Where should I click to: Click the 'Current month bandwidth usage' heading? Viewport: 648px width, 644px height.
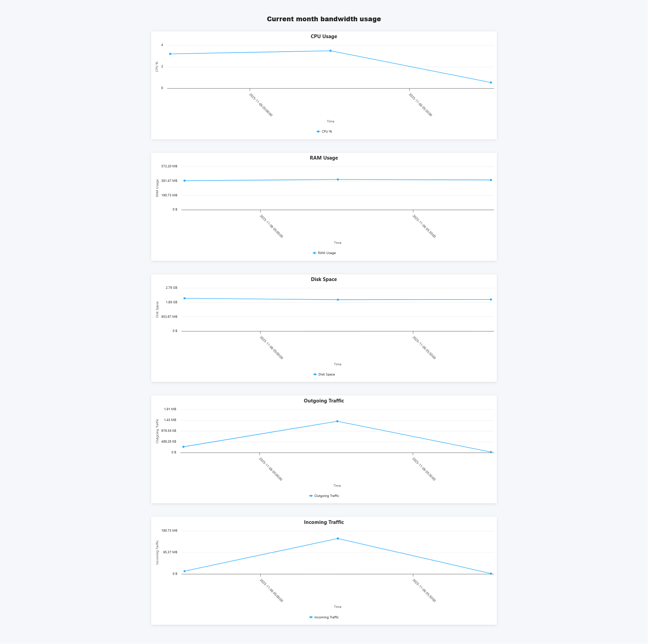(x=324, y=19)
